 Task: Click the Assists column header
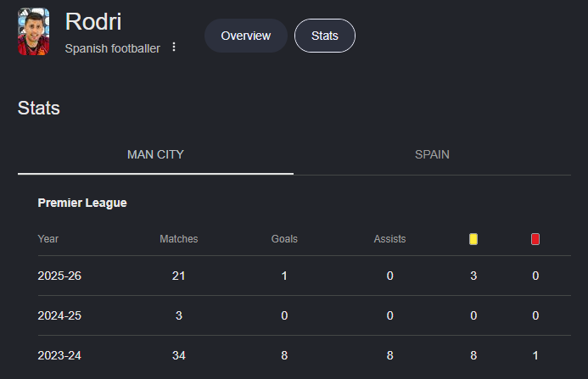point(389,239)
